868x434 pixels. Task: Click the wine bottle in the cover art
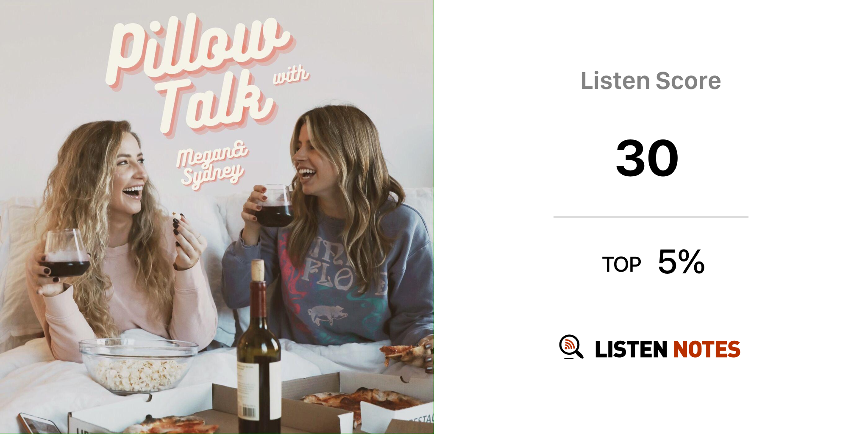pos(259,348)
